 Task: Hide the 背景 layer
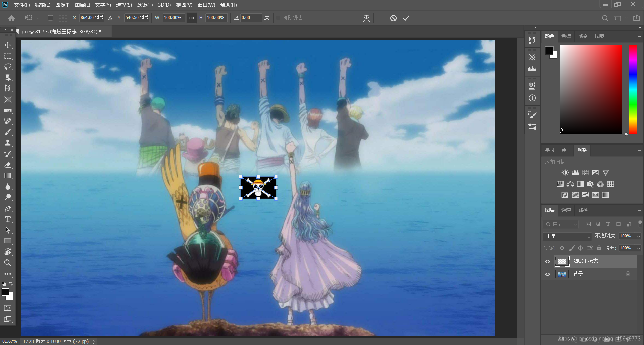click(x=548, y=274)
